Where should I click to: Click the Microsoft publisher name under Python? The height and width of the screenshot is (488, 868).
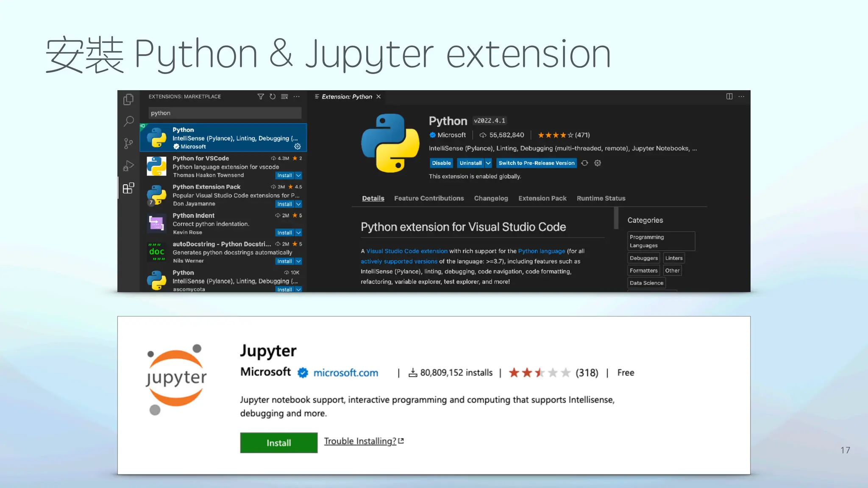451,135
